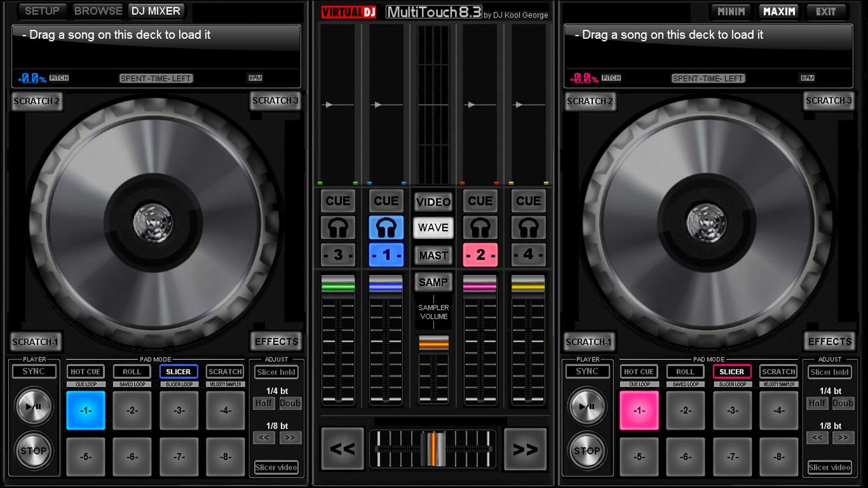Select SCRATCH pad mode on left deck

tap(225, 372)
